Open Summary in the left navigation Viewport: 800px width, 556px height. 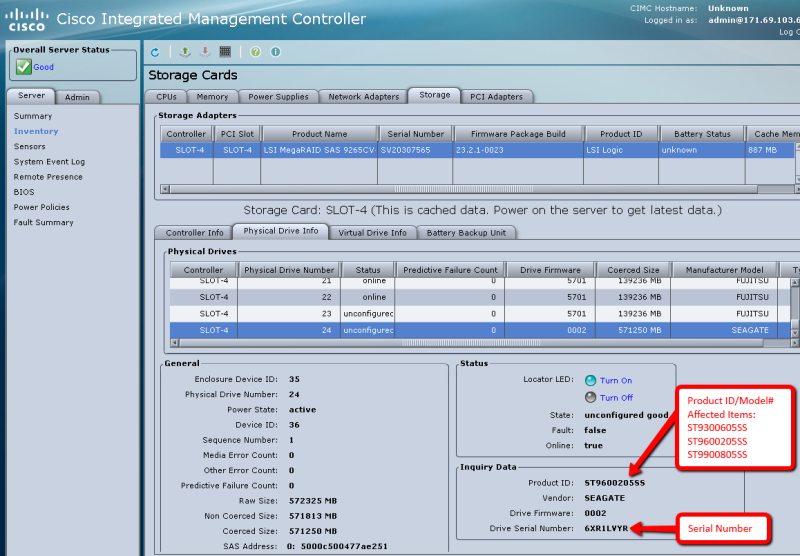(x=33, y=116)
